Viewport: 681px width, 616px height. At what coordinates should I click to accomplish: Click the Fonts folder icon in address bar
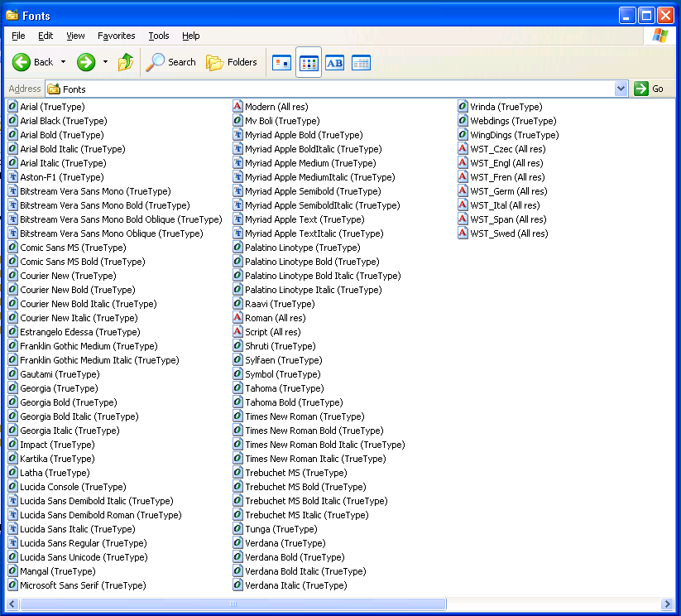[x=54, y=89]
